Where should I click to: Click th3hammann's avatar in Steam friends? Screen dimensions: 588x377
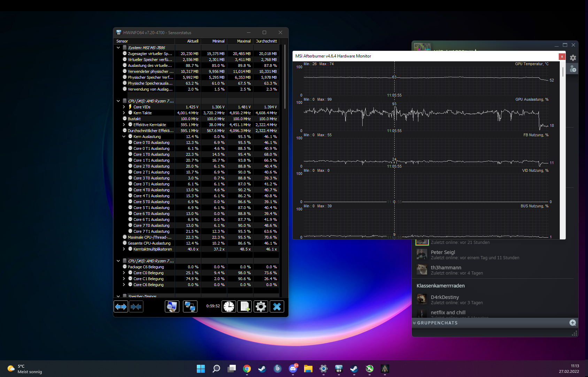(422, 270)
